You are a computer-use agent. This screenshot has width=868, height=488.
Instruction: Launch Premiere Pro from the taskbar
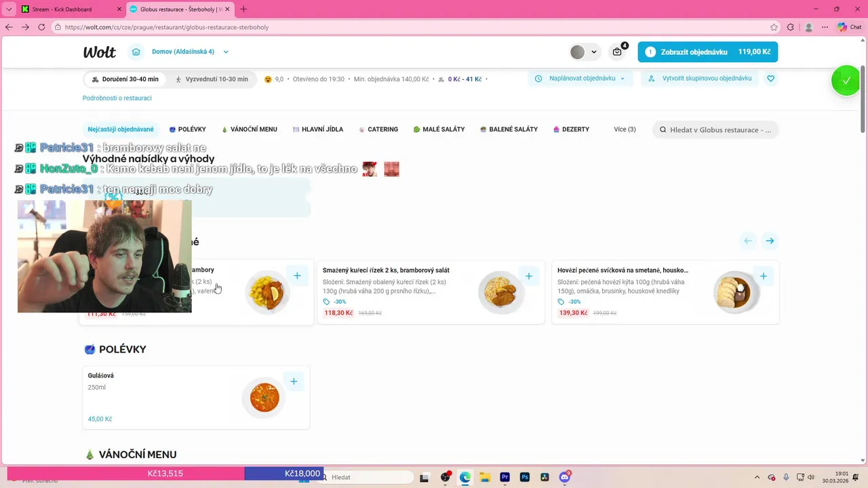pos(505,477)
